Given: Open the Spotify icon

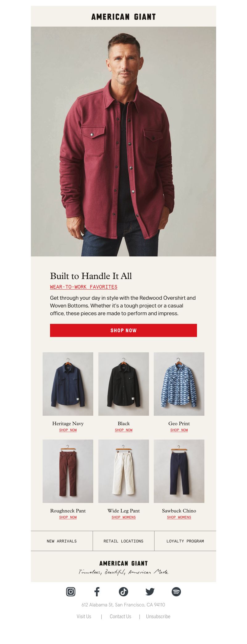Looking at the screenshot, I should point(176,592).
